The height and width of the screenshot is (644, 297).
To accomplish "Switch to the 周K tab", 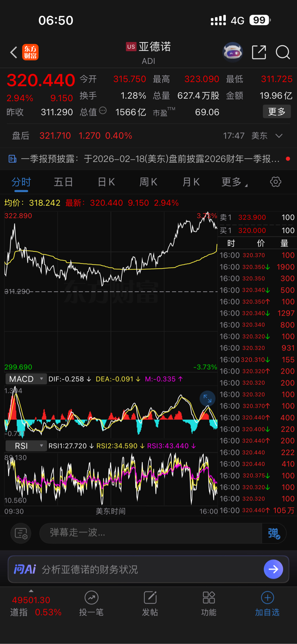I will pos(148,182).
